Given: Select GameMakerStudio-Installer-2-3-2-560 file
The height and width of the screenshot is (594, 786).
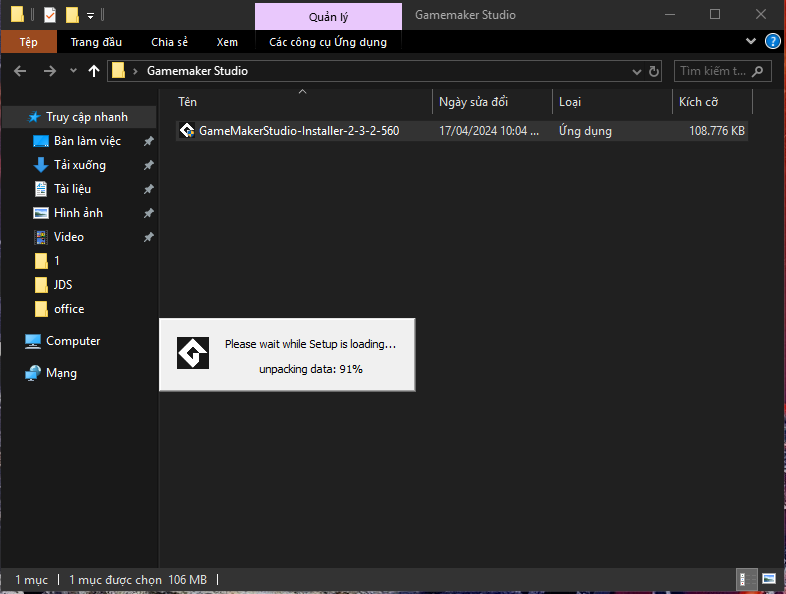Looking at the screenshot, I should point(299,131).
